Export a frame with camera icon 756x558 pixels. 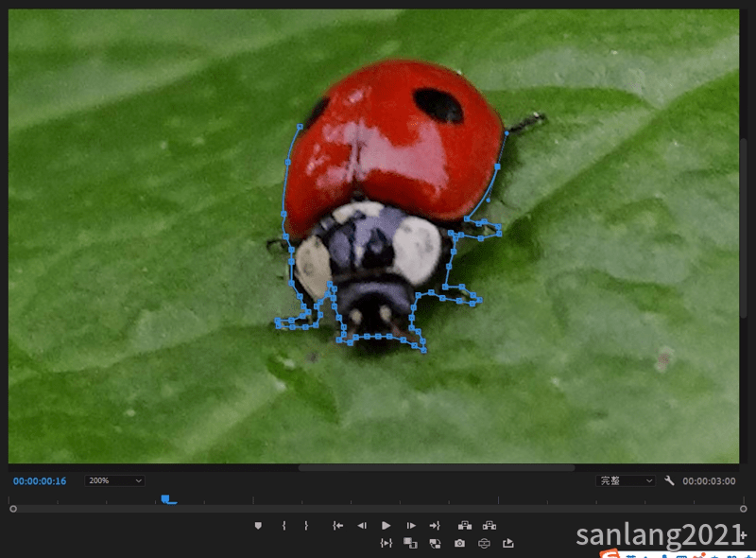pyautogui.click(x=459, y=544)
